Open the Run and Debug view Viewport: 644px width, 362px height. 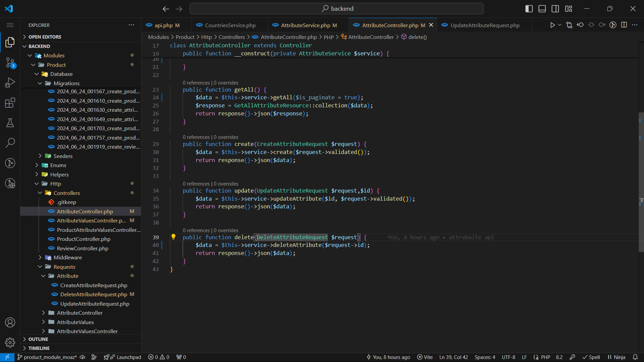[10, 83]
